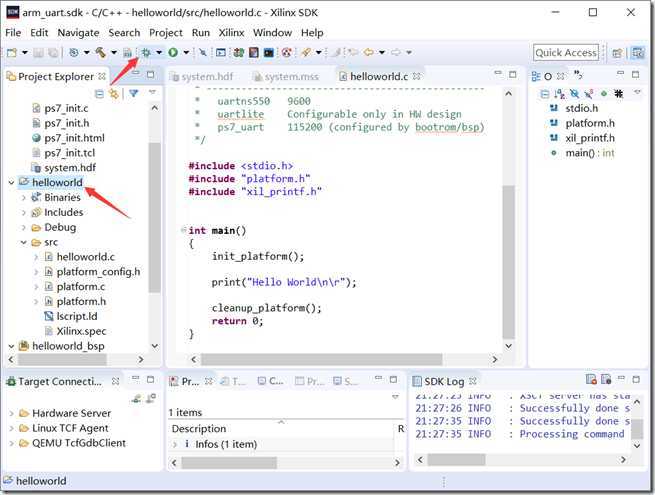The height and width of the screenshot is (495, 655).
Task: Open the New dropdown arrow in toolbar
Action: (25, 53)
